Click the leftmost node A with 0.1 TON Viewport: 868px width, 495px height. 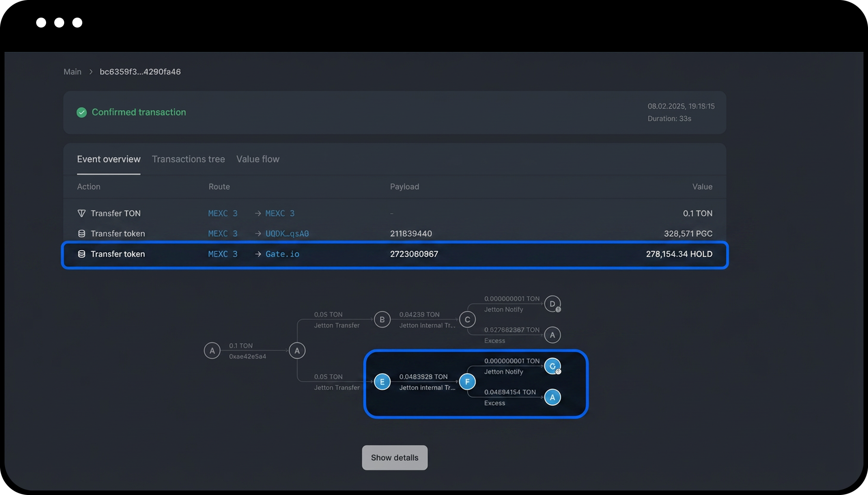212,350
